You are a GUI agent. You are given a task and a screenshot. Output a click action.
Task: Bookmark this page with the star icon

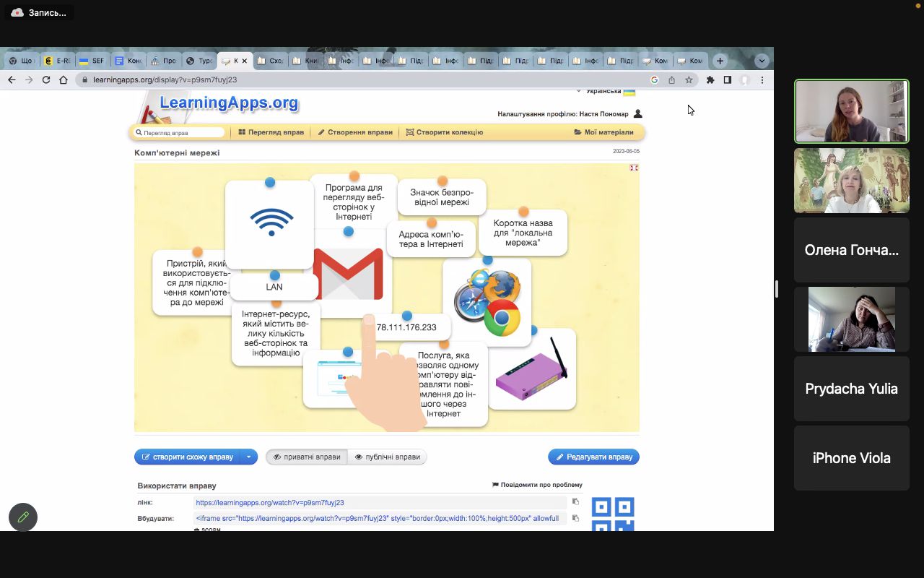pyautogui.click(x=689, y=80)
